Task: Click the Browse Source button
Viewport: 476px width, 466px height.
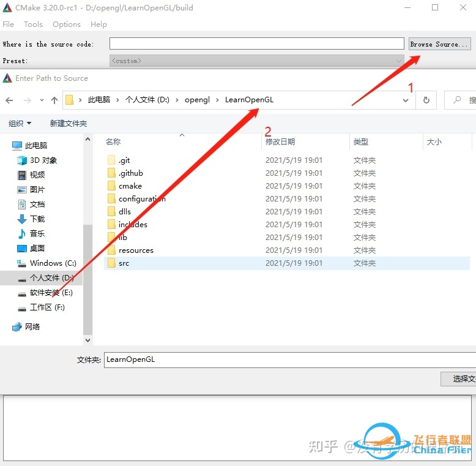Action: coord(439,44)
